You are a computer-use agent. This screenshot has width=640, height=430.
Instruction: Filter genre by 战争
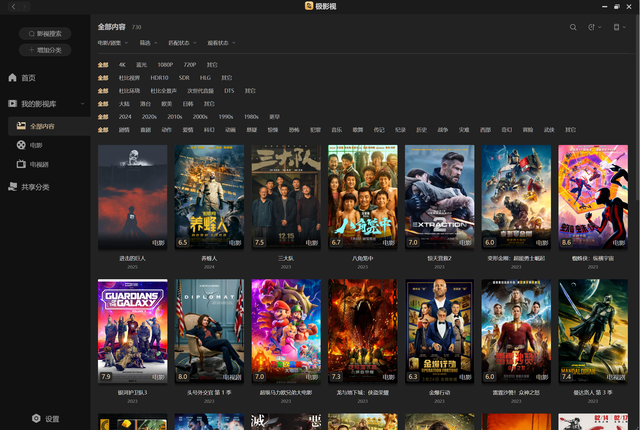[442, 130]
